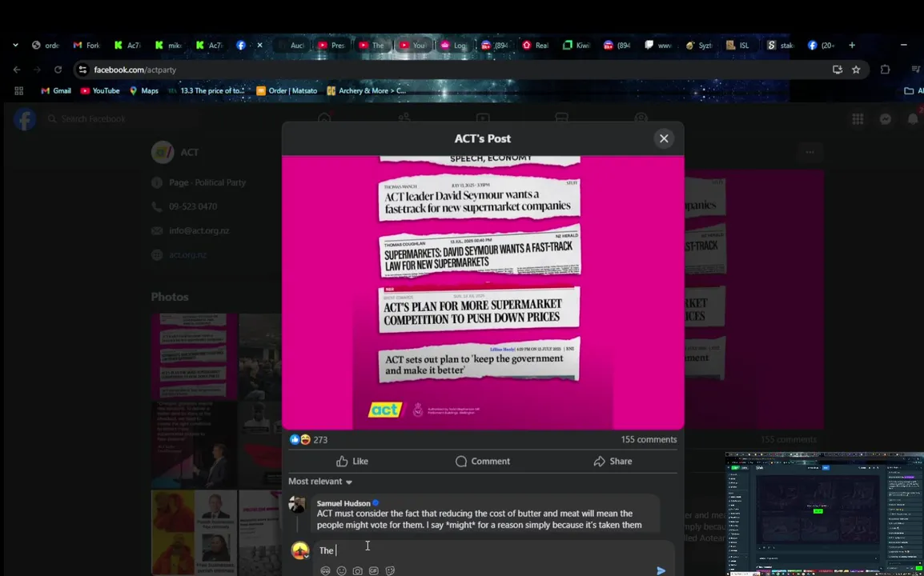View site information icon in address bar
924x576 pixels.
point(82,70)
